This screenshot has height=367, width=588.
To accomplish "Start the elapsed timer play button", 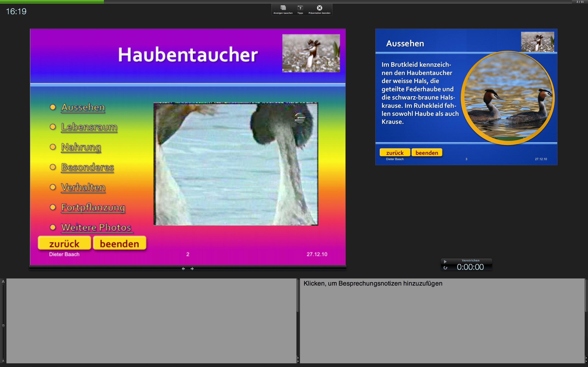I will 445,262.
